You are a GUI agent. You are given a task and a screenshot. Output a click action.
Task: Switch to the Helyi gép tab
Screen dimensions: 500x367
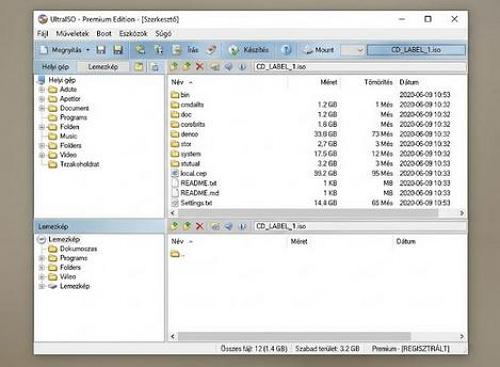(55, 67)
